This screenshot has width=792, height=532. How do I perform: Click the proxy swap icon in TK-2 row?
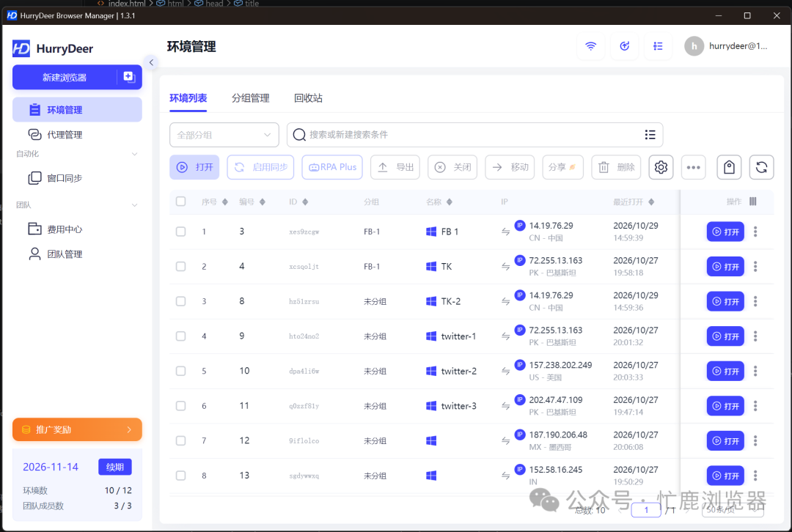click(x=505, y=301)
